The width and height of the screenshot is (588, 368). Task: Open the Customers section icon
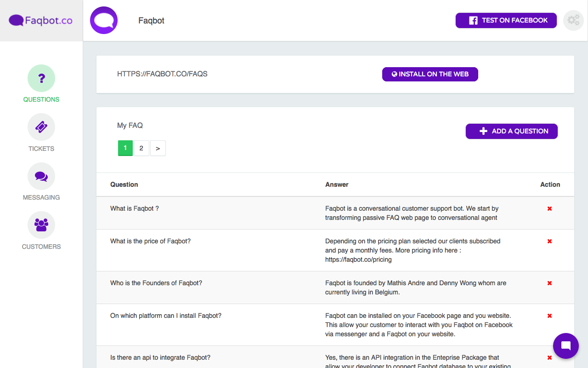click(41, 225)
